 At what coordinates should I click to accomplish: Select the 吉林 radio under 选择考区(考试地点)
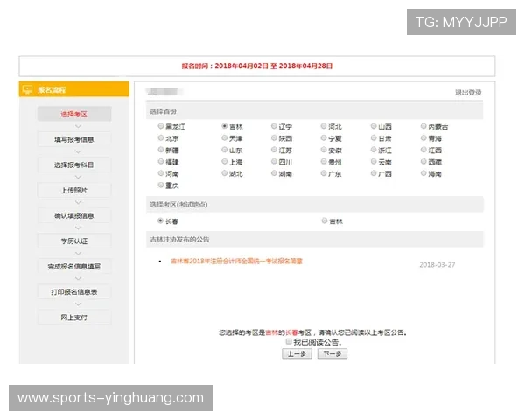tap(324, 220)
